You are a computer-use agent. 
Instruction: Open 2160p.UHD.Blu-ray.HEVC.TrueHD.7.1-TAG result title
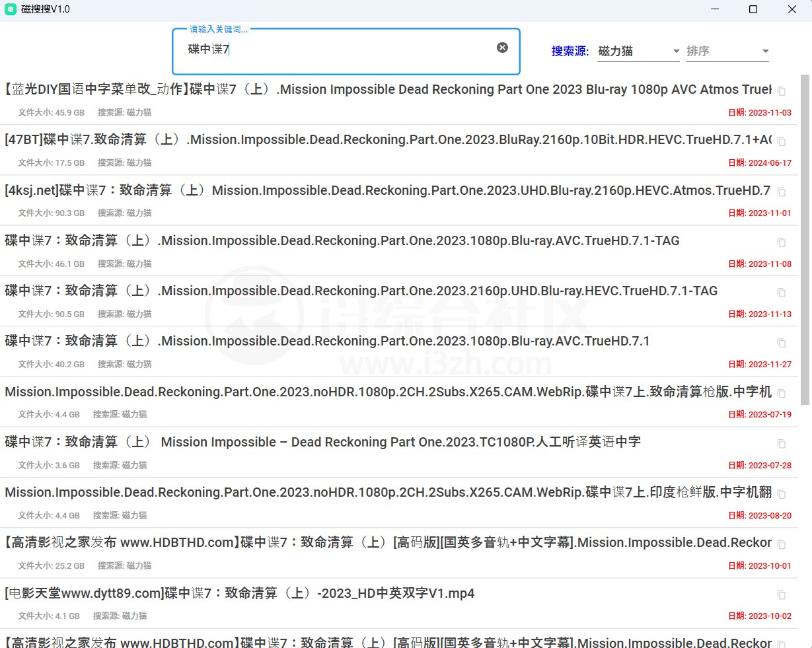point(361,291)
